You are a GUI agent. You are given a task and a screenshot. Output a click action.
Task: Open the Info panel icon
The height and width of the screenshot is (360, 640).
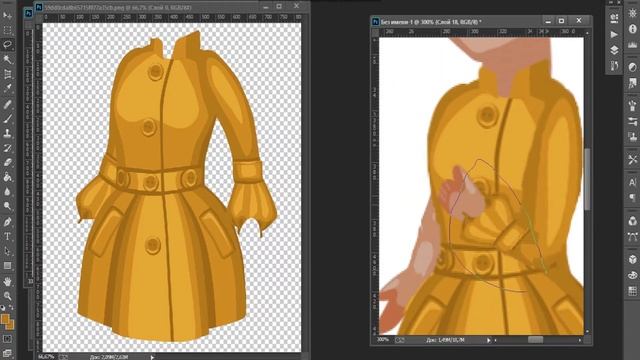632,29
